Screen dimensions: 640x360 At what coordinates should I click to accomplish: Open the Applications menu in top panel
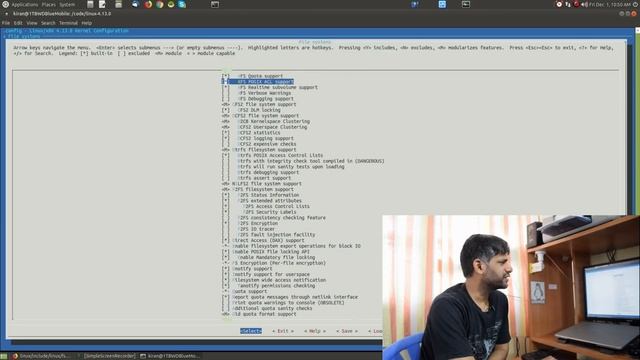24,4
